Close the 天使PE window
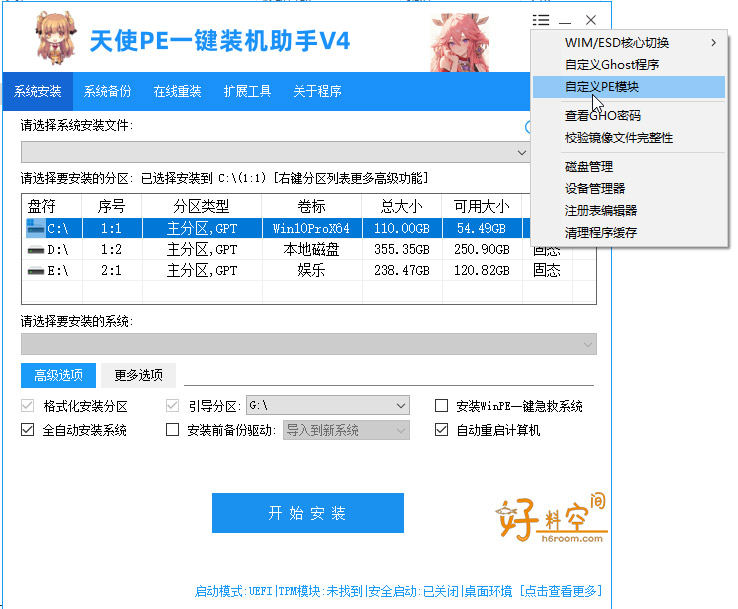This screenshot has height=609, width=738. click(x=591, y=20)
